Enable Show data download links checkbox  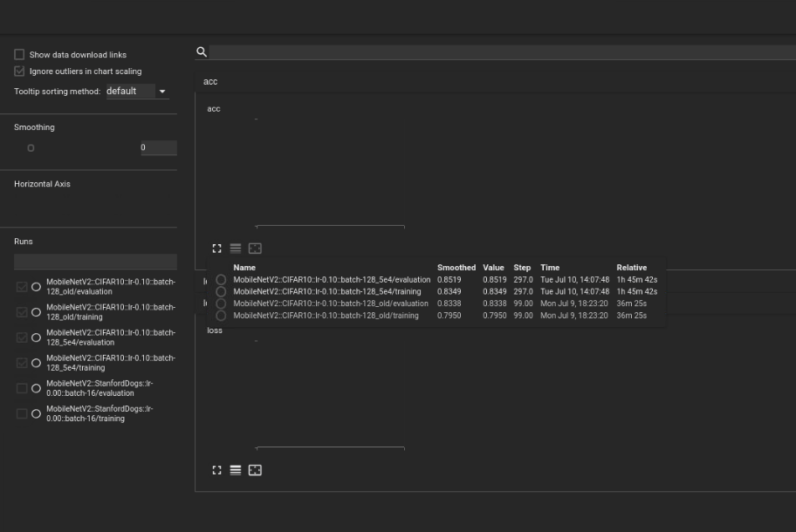(x=19, y=54)
